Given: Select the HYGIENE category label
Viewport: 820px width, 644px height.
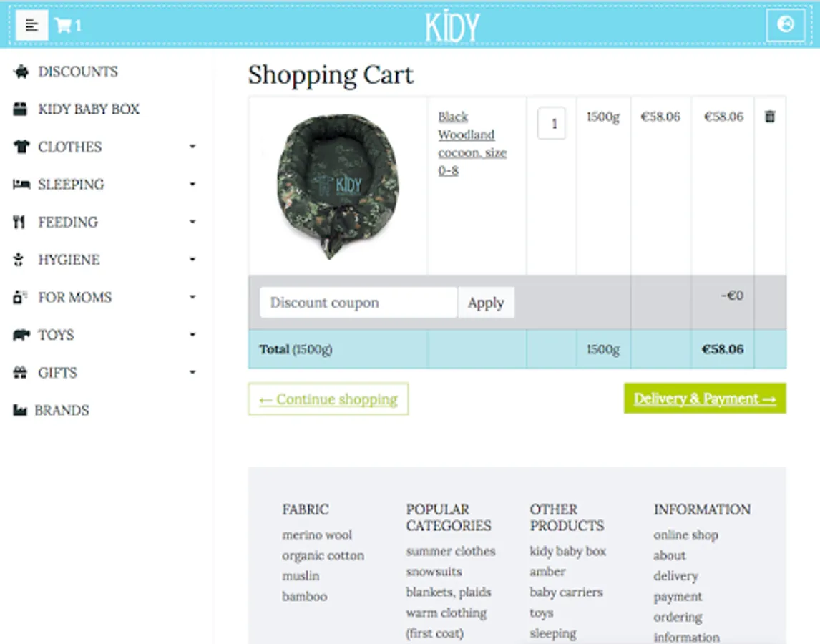Looking at the screenshot, I should point(69,260).
